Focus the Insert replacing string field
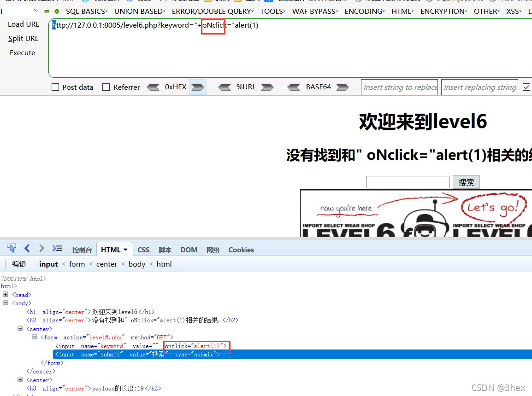Image resolution: width=532 pixels, height=396 pixels. coord(479,87)
